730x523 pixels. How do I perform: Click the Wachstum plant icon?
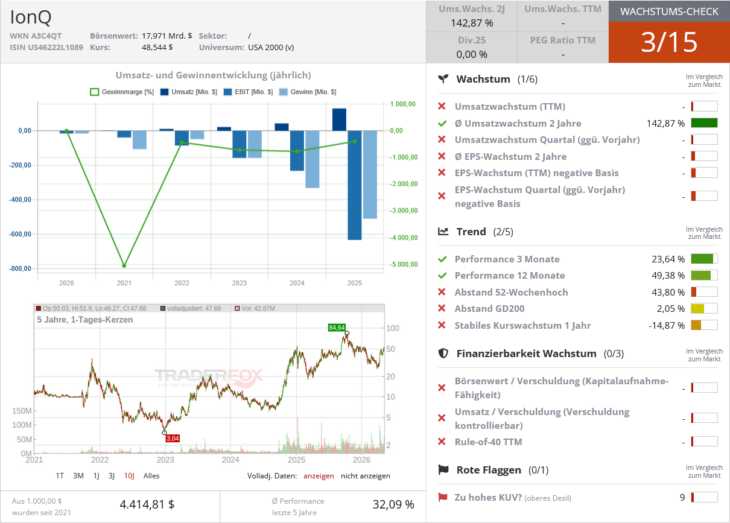[443, 79]
